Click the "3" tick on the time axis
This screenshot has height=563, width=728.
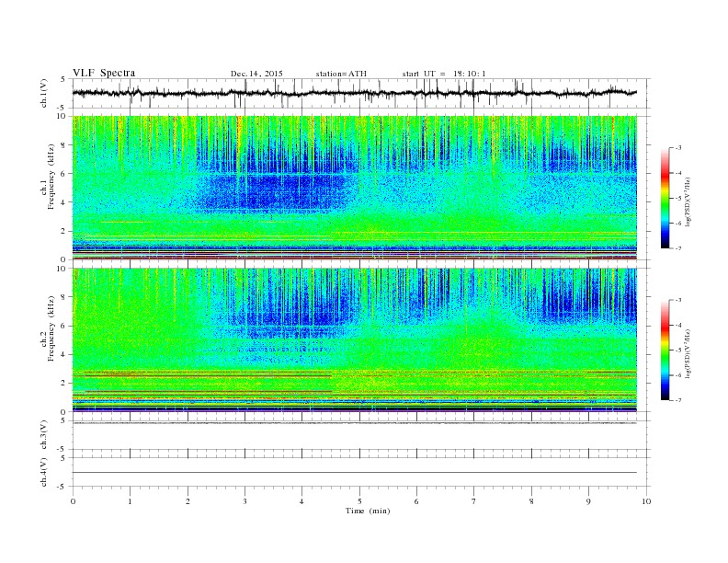[245, 501]
